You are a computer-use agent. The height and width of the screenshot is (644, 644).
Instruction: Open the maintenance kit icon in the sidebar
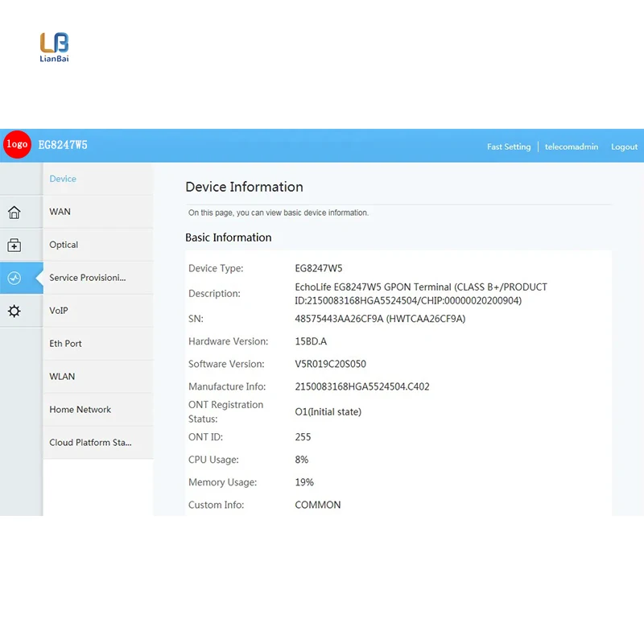click(x=14, y=246)
